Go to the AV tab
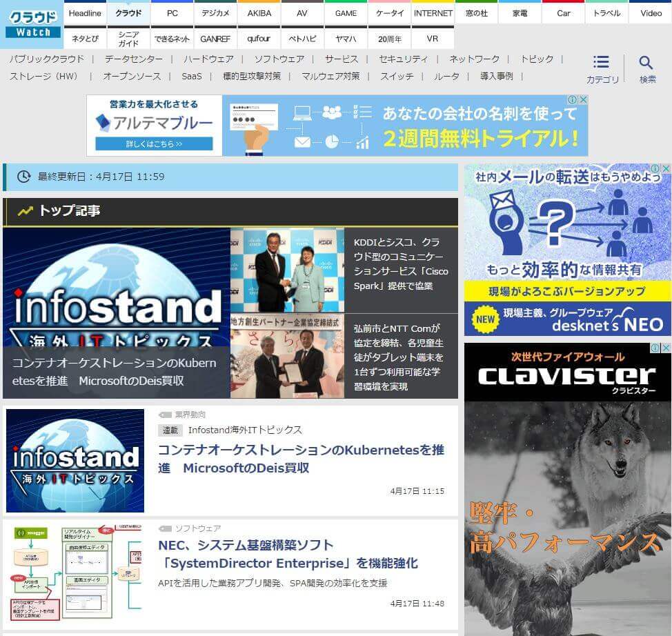 (x=302, y=13)
